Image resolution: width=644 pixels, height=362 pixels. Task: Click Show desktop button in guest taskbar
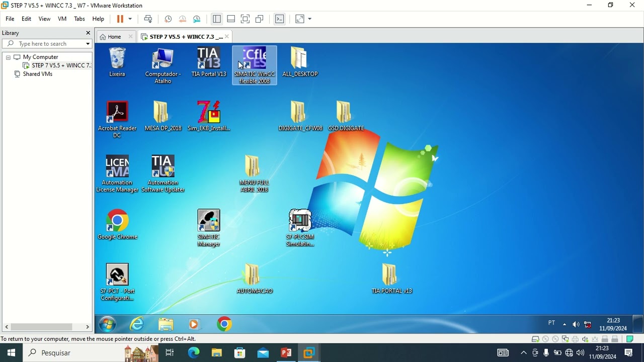pyautogui.click(x=637, y=324)
